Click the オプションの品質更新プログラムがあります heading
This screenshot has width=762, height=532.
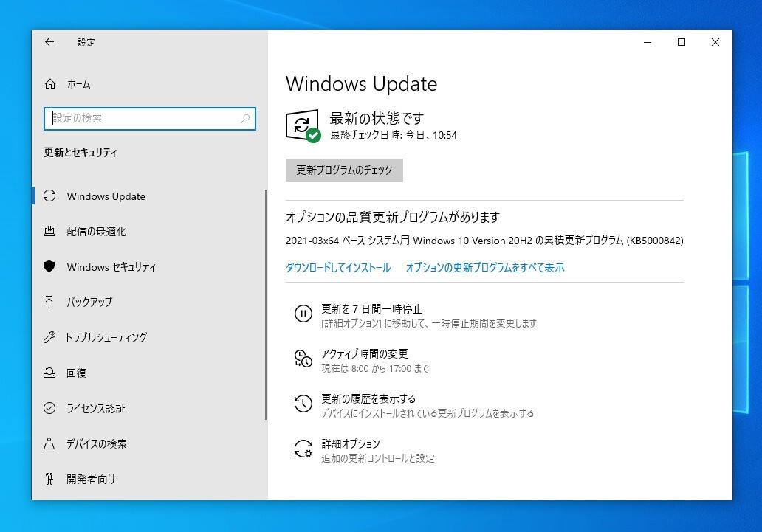(393, 217)
